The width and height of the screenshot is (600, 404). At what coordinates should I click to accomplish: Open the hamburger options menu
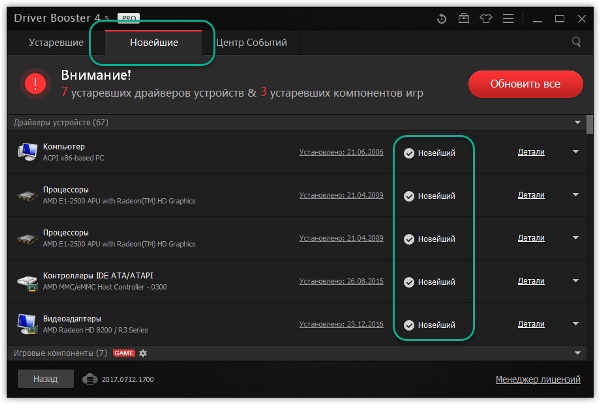click(x=508, y=18)
